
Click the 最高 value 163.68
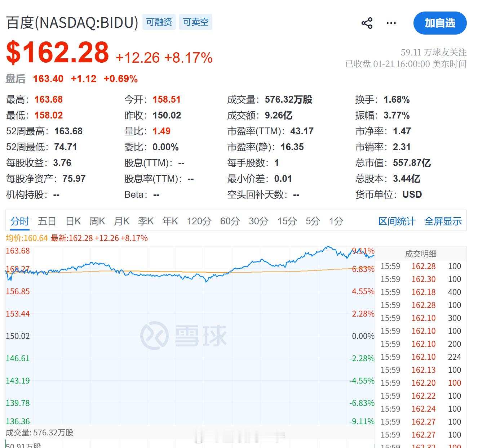(x=49, y=100)
